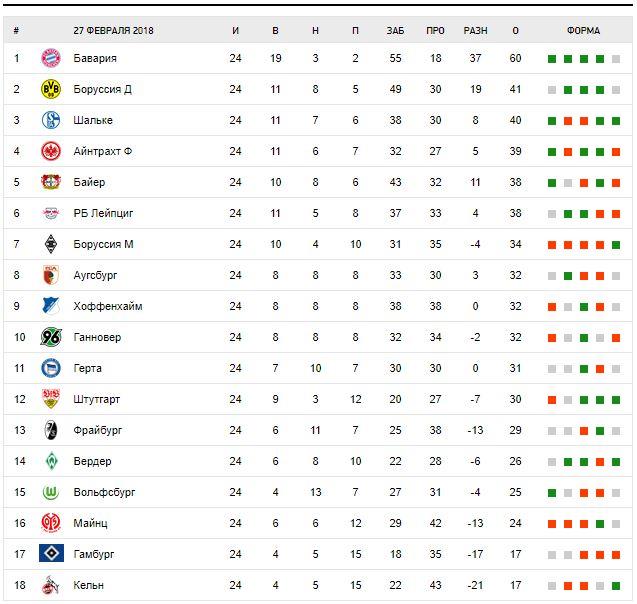Open the Штутгарт team link
Viewport: 637px width, 604px height.
[97, 399]
